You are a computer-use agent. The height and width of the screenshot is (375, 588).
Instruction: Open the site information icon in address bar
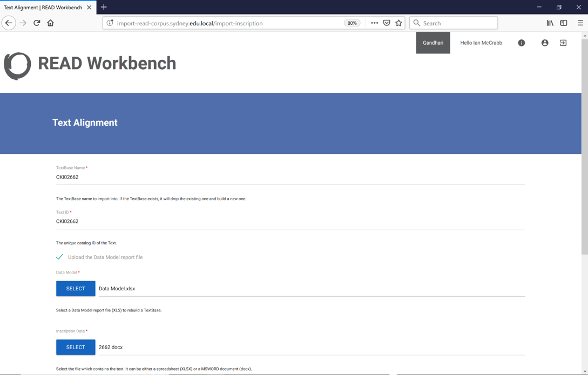(x=110, y=23)
